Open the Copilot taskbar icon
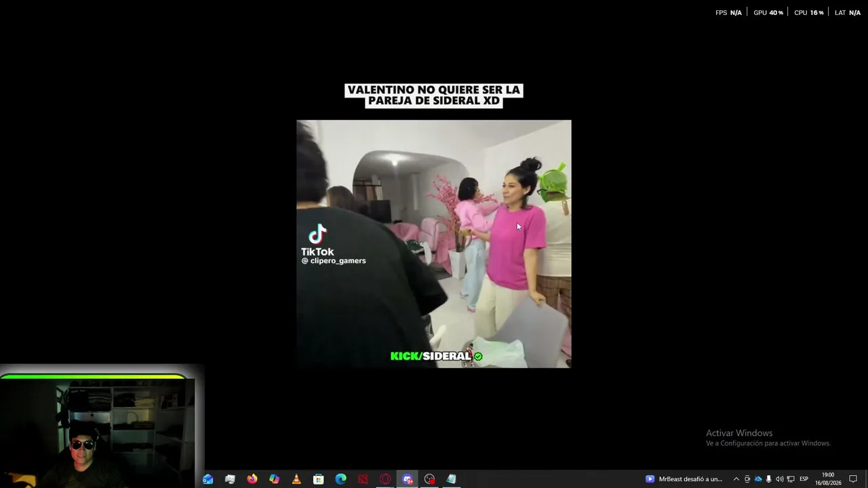 coord(274,479)
